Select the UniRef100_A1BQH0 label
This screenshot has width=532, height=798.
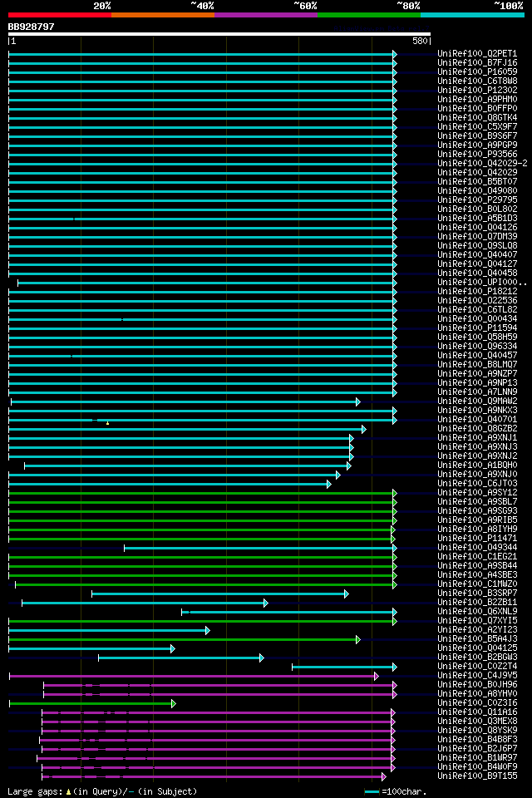(x=477, y=465)
